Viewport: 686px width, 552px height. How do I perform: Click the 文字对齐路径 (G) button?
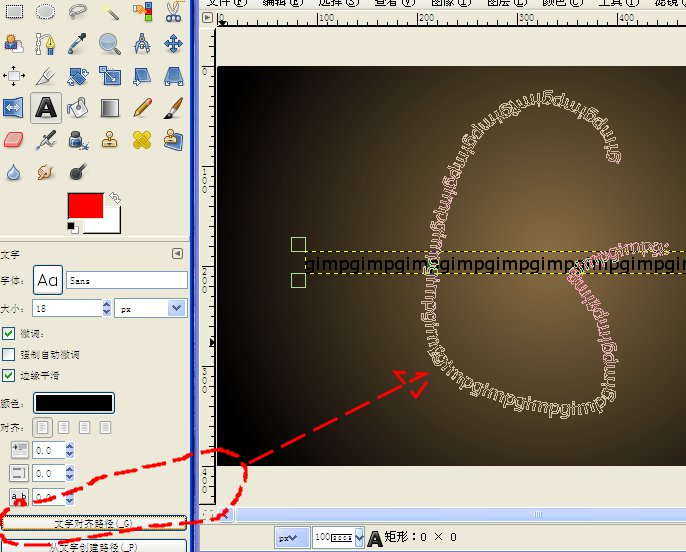(94, 523)
